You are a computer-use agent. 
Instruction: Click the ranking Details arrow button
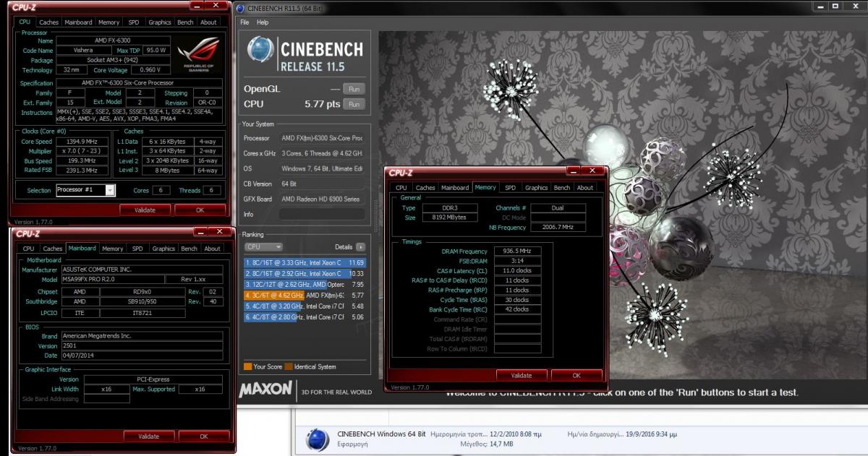360,247
